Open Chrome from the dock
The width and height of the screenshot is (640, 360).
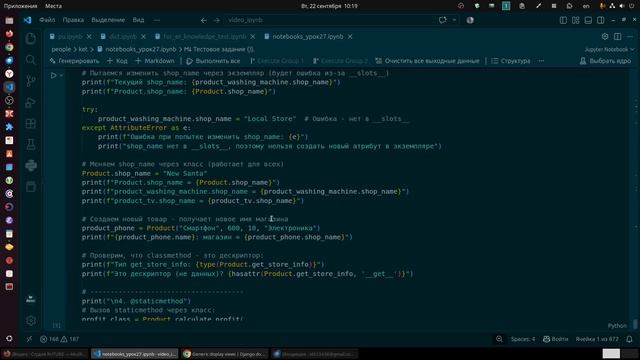coord(9,47)
